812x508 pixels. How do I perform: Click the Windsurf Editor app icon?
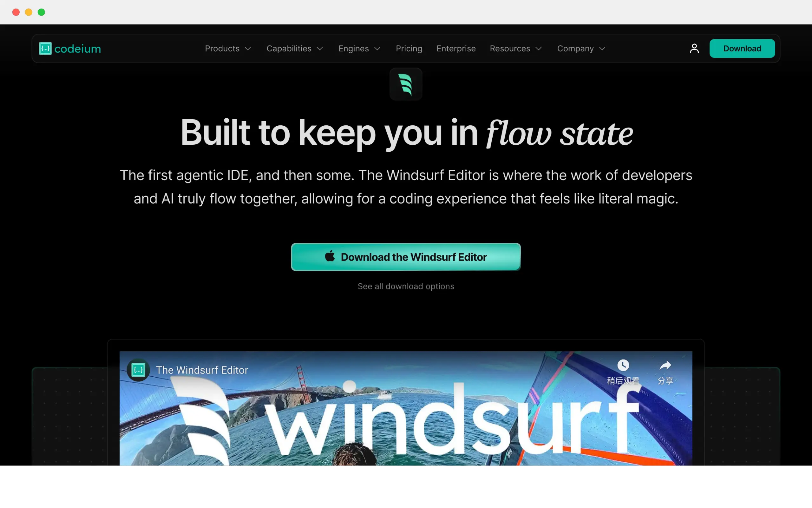tap(406, 84)
